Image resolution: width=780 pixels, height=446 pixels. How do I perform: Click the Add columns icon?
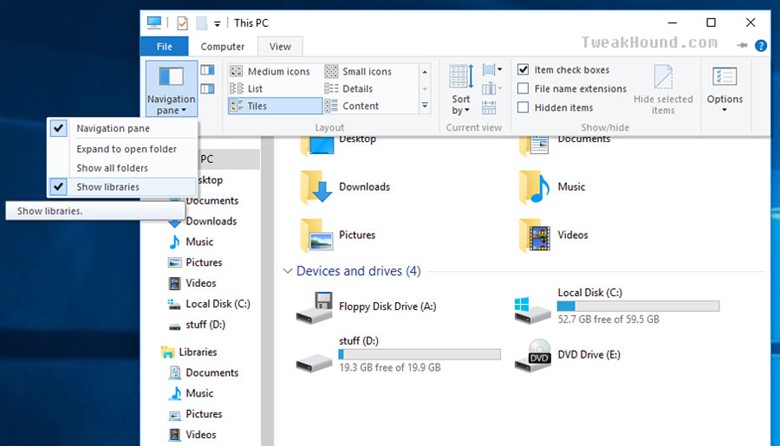pyautogui.click(x=492, y=89)
